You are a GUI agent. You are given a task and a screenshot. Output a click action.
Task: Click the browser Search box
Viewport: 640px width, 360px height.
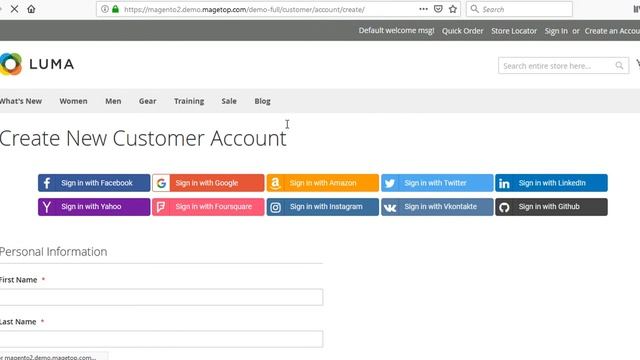click(519, 9)
